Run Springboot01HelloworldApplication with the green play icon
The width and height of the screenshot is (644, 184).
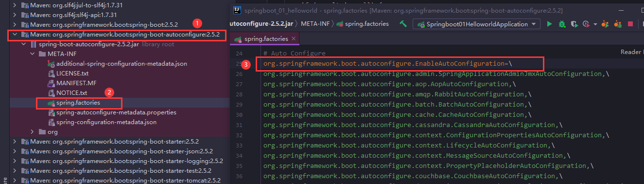[x=549, y=24]
